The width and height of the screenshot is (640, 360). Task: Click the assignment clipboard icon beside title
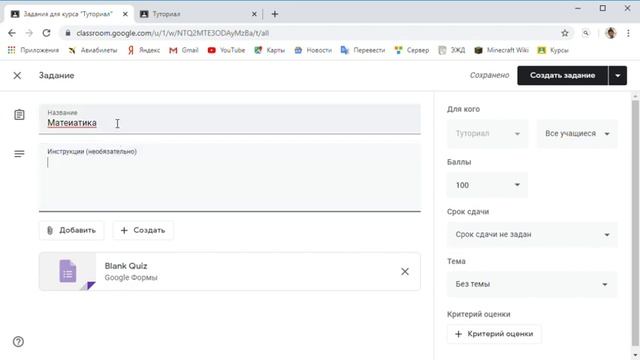click(x=19, y=115)
